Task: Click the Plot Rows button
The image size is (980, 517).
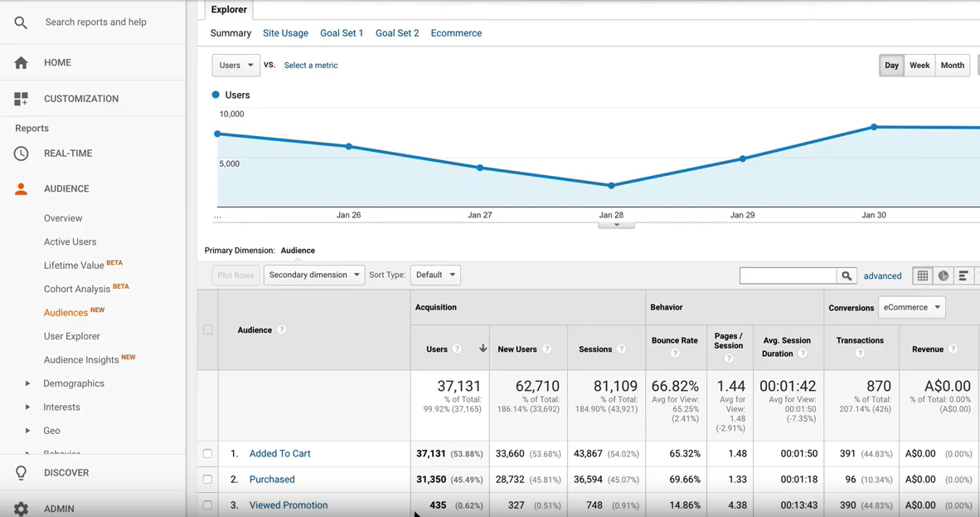Action: click(x=235, y=276)
